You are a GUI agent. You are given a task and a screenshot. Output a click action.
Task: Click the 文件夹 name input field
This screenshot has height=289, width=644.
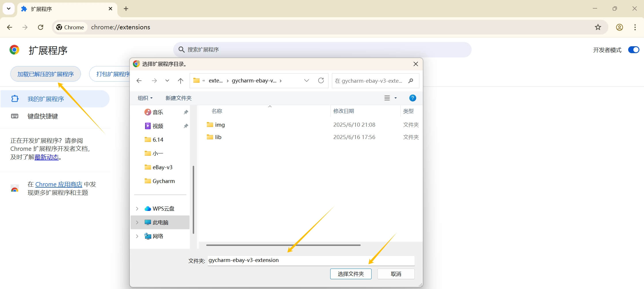(311, 261)
